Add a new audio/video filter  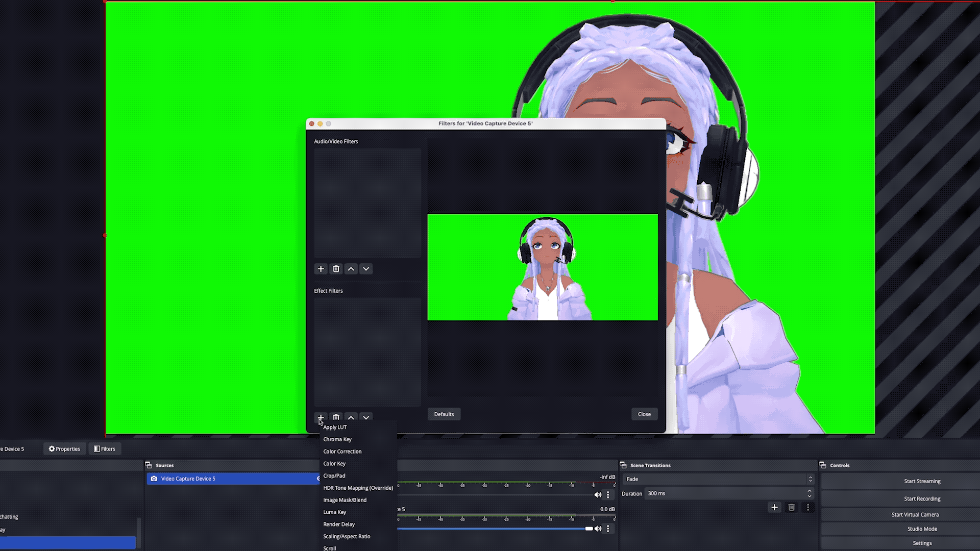[321, 269]
